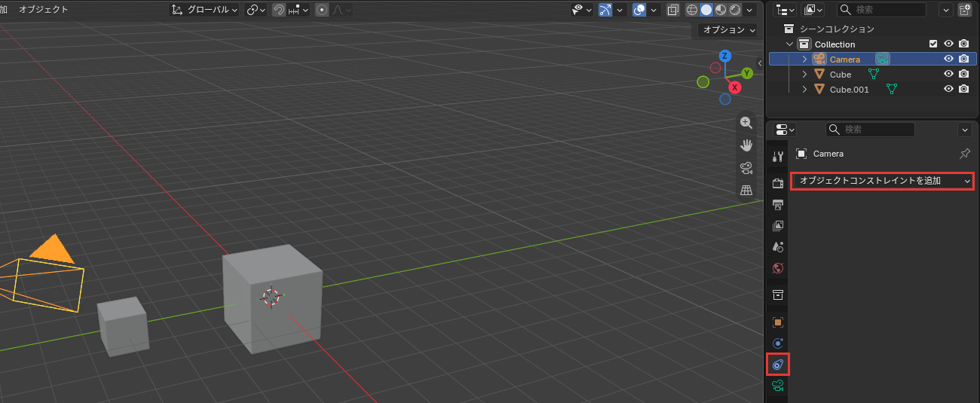The height and width of the screenshot is (403, 980).
Task: Open the Object properties tab
Action: 779,322
